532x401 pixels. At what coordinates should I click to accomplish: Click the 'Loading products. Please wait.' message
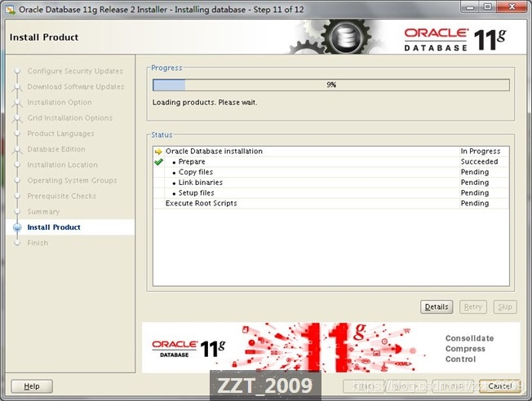coord(205,103)
